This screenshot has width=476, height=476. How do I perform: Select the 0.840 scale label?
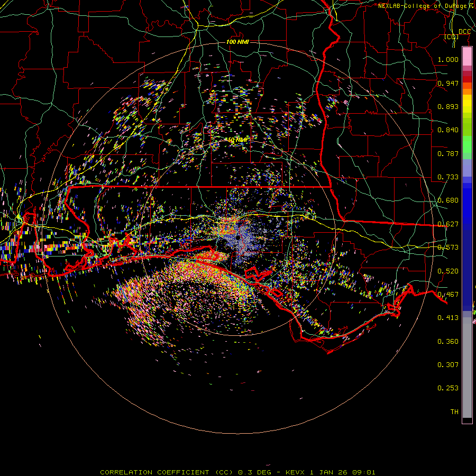[448, 130]
